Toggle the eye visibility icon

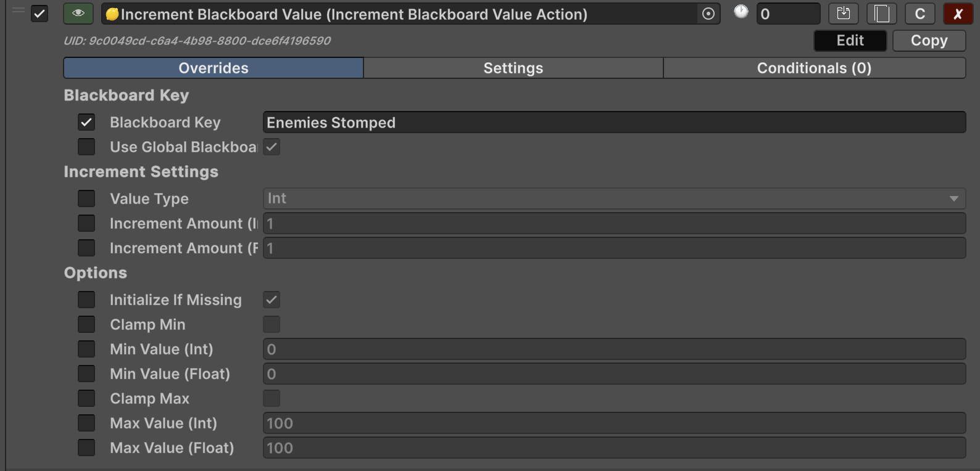point(78,14)
